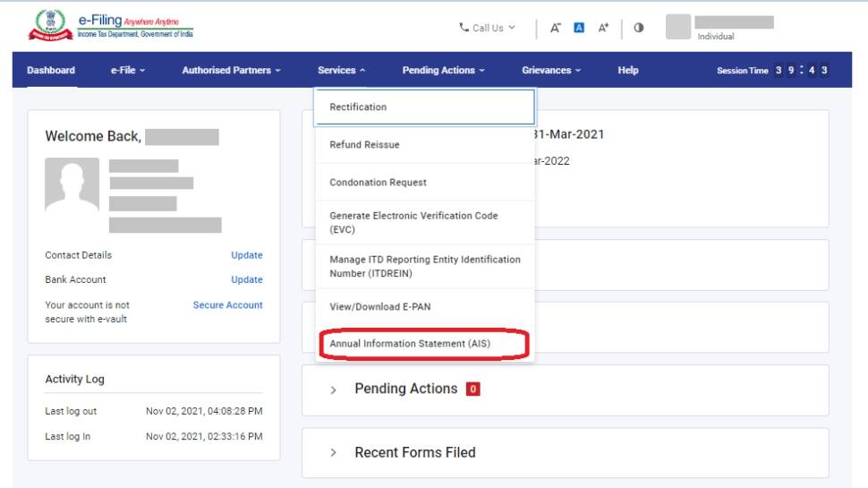Screen dimensions: 868x488
Task: Select Manage ITD Reporting Entity Identification Number
Action: pyautogui.click(x=424, y=267)
